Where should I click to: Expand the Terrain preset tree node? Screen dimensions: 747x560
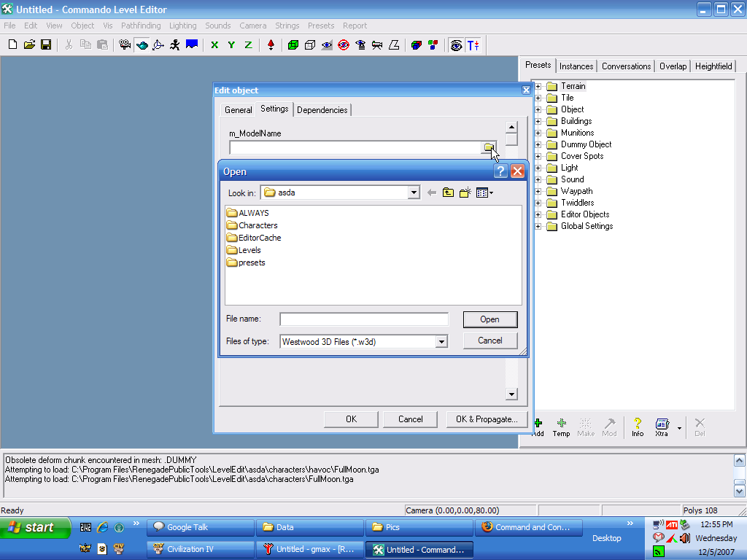point(538,86)
